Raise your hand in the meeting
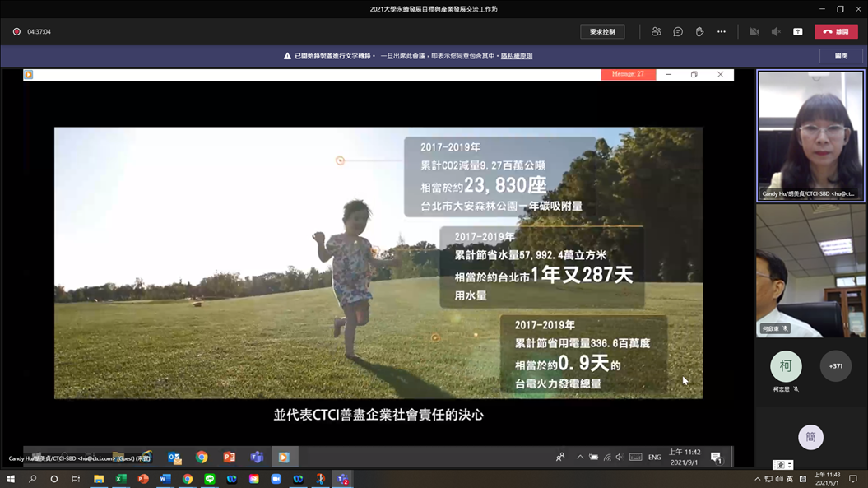The width and height of the screenshot is (868, 488). click(x=699, y=32)
